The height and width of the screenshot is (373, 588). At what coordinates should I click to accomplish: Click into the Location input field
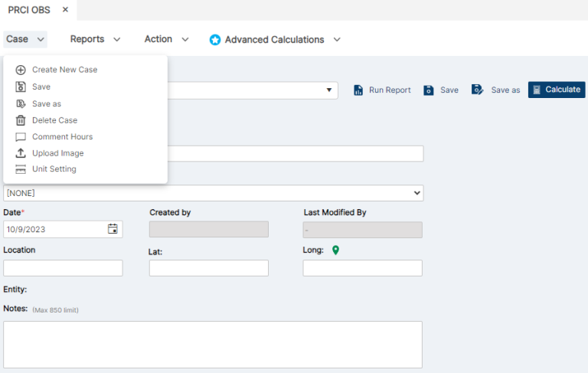(63, 268)
